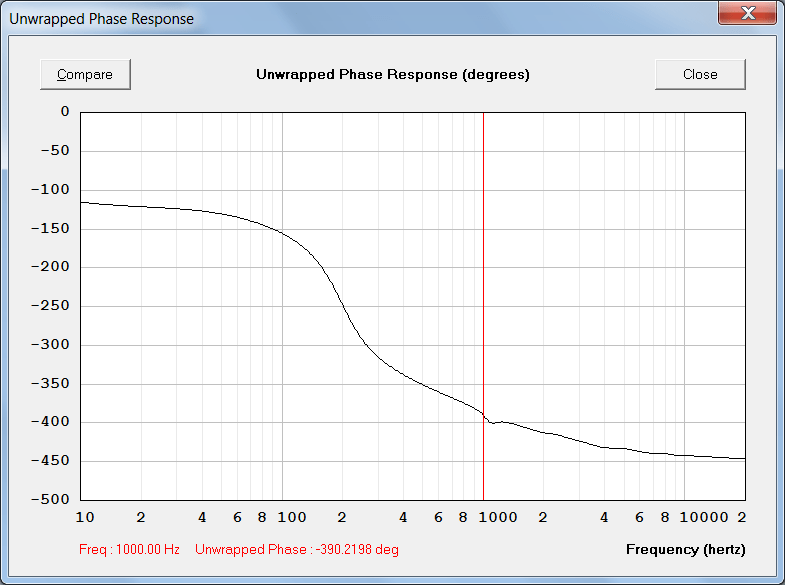The image size is (785, 585).
Task: Click the window title 'Unwrapped Phase Response'
Action: click(x=102, y=19)
